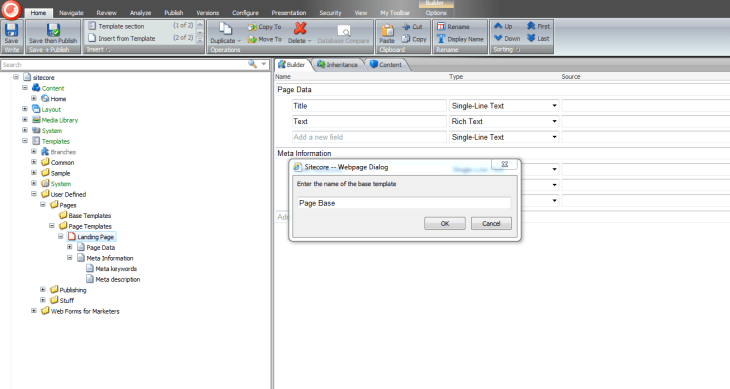The image size is (730, 389).
Task: Expand the Publishing folder node
Action: click(x=42, y=289)
